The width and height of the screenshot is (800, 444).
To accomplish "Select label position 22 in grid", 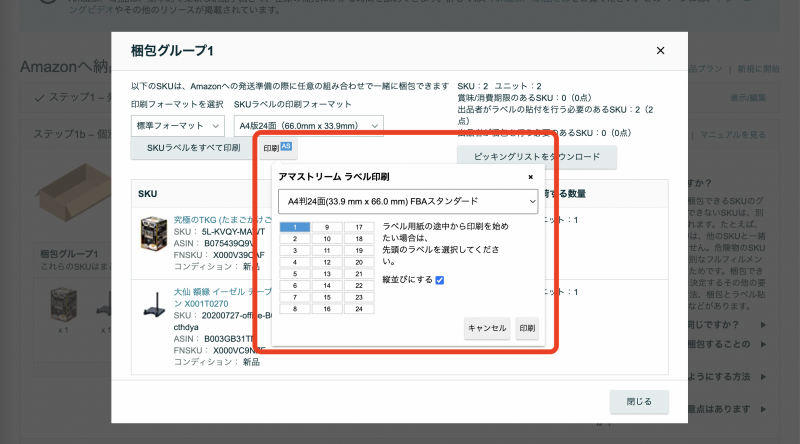I will point(359,286).
